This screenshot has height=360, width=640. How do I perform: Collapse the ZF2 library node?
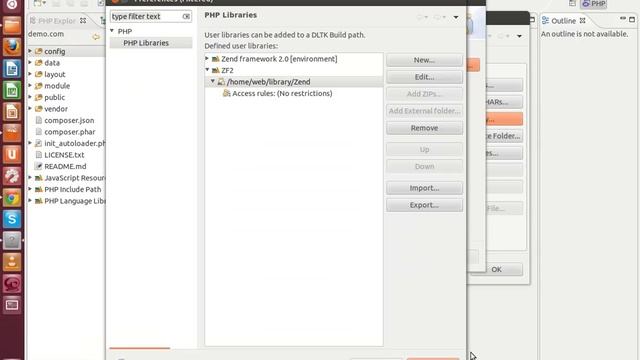coord(207,70)
